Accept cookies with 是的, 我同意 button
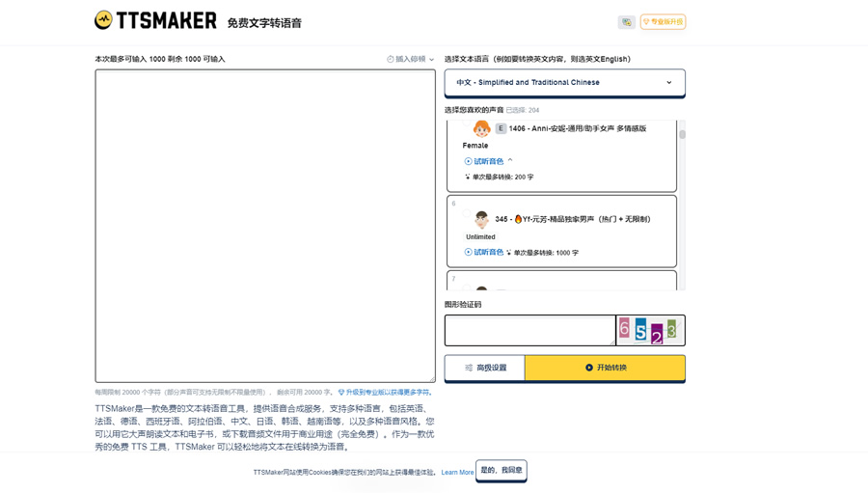 [501, 470]
